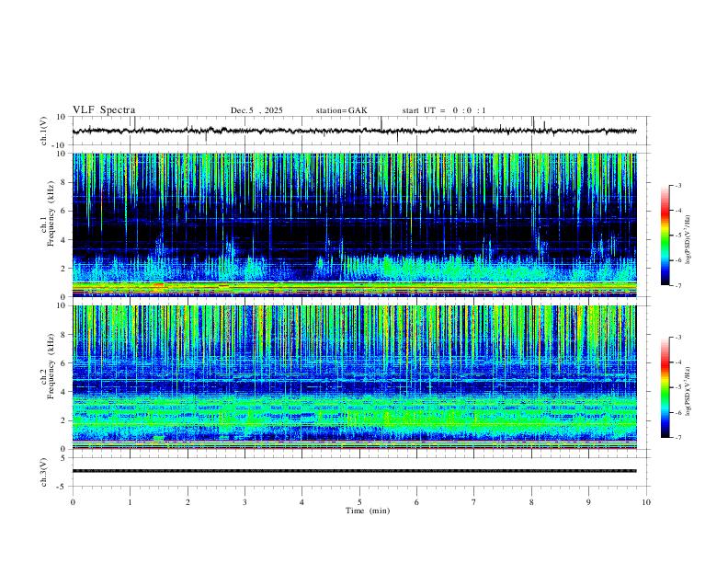The image size is (728, 563).
Task: Click the "6" kHz tick on ch.1 spectrogram axis
Action: point(64,211)
